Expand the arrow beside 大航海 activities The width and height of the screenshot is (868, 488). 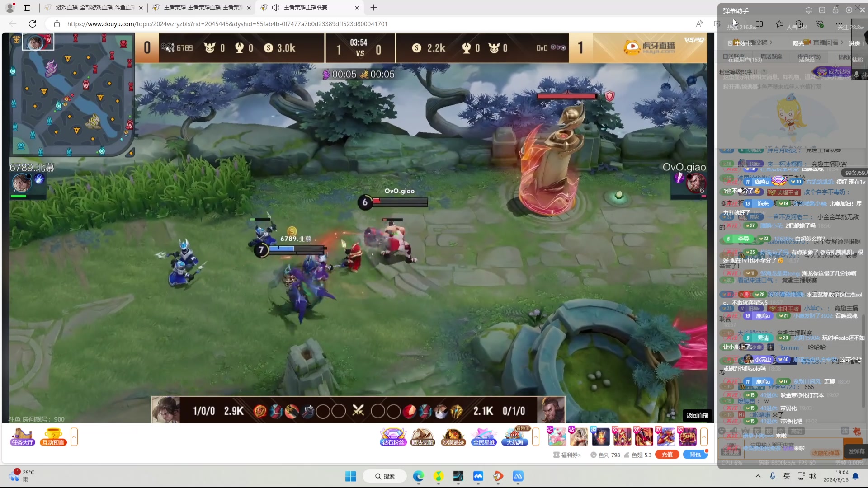pyautogui.click(x=536, y=437)
